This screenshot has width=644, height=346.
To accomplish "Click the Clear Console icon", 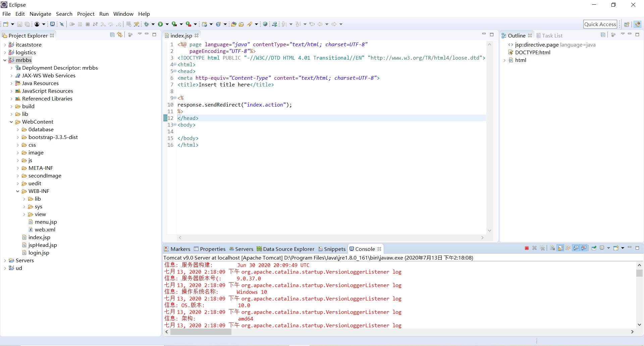I will 552,248.
